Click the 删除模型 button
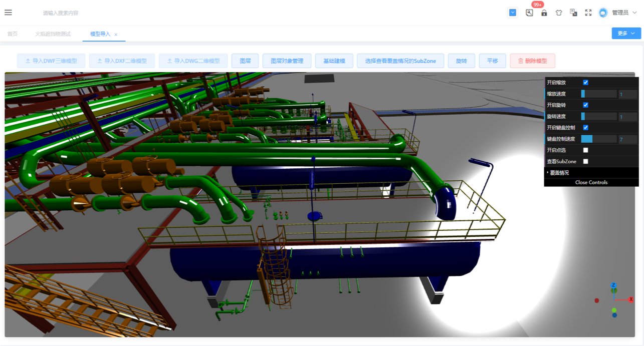Image resolution: width=644 pixels, height=346 pixels. point(532,61)
